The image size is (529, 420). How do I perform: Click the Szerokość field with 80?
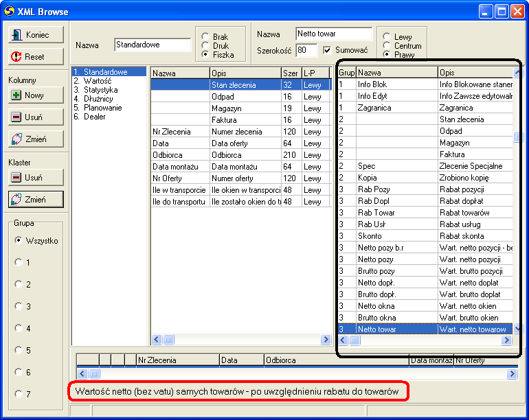(x=306, y=50)
